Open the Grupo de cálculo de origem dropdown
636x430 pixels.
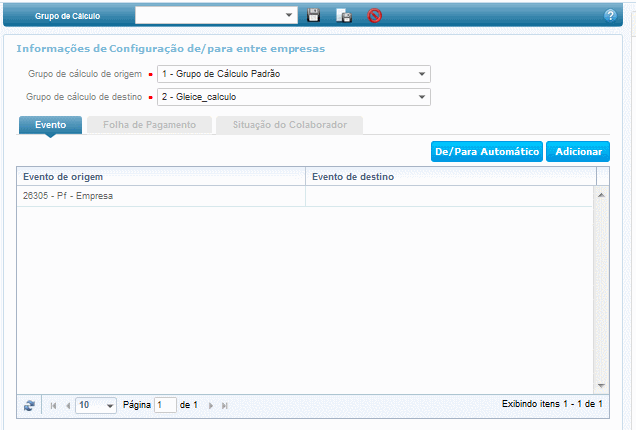coord(422,74)
